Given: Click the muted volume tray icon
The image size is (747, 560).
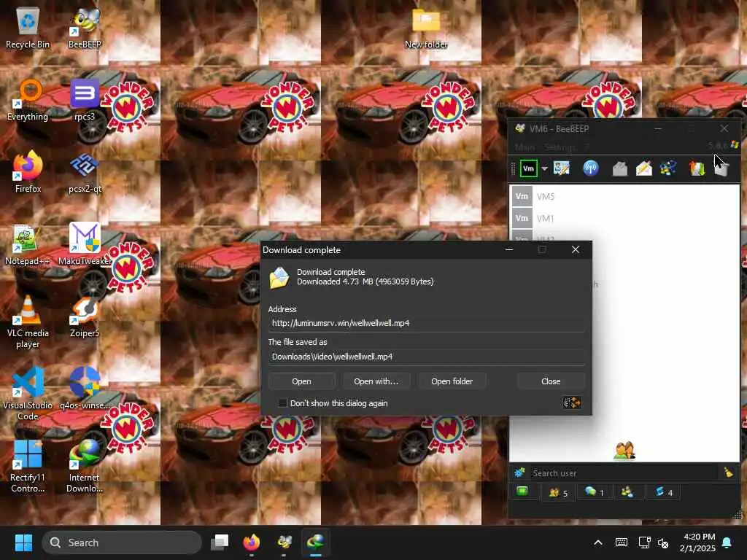Looking at the screenshot, I should (x=663, y=542).
